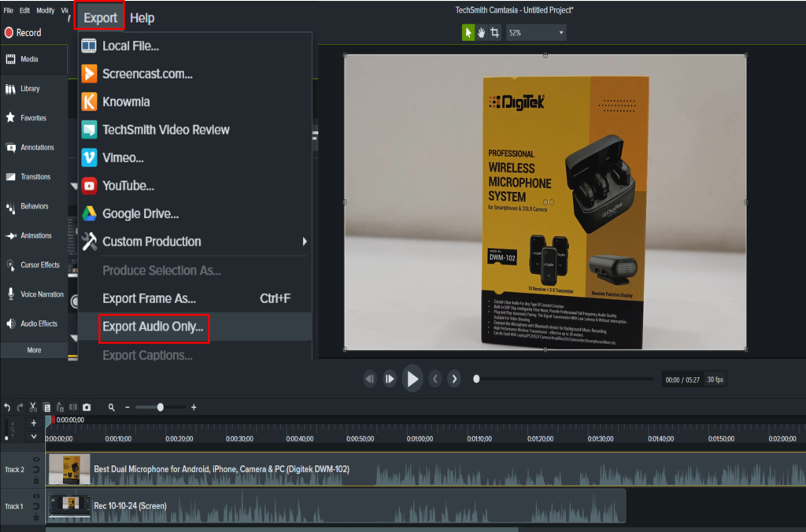Screen dimensions: 806x532
Task: Click the camera snapshot icon
Action: [x=87, y=407]
